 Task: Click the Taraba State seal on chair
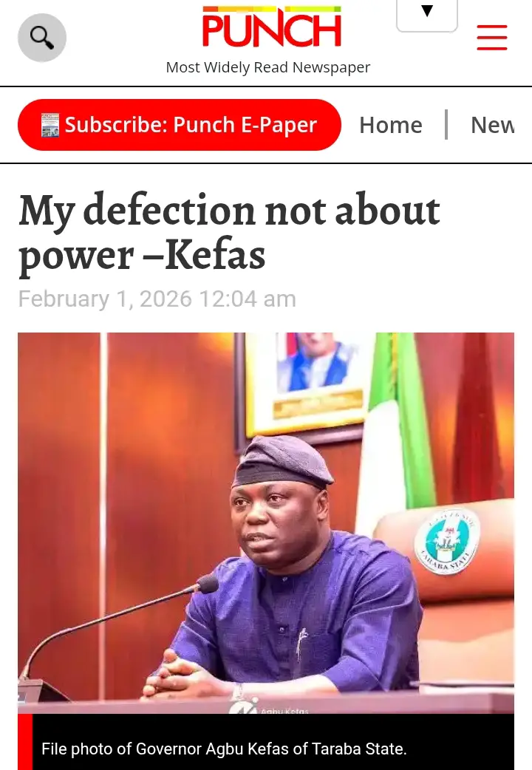pos(446,542)
